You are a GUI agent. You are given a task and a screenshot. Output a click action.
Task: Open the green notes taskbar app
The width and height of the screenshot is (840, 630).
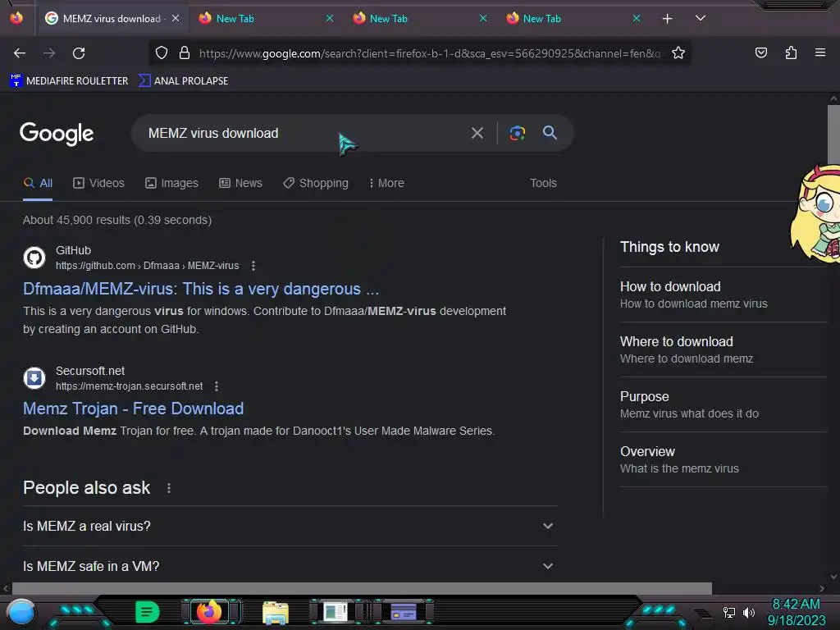pos(148,612)
